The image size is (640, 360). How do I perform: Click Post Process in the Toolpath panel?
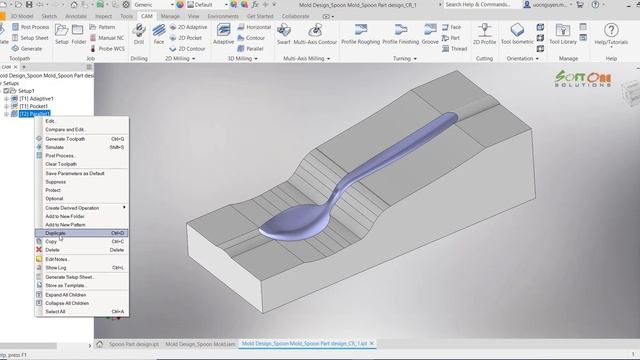[x=31, y=27]
